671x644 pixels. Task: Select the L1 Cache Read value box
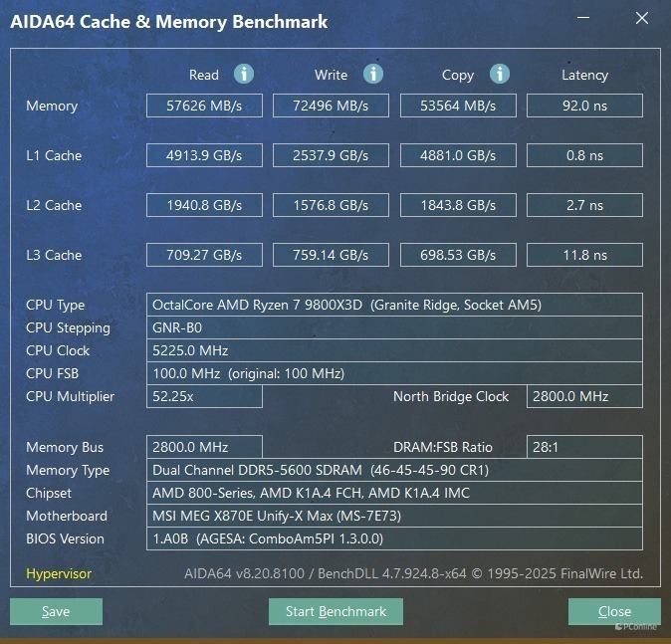point(204,155)
